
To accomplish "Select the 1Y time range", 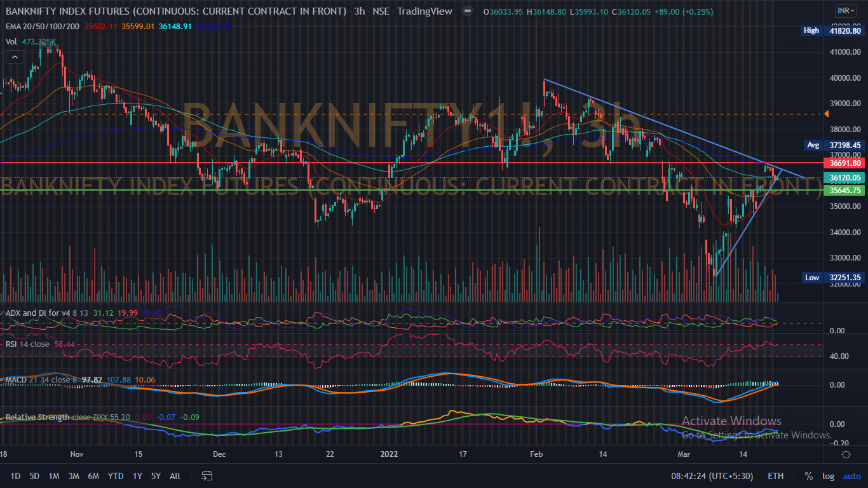I will [x=137, y=476].
